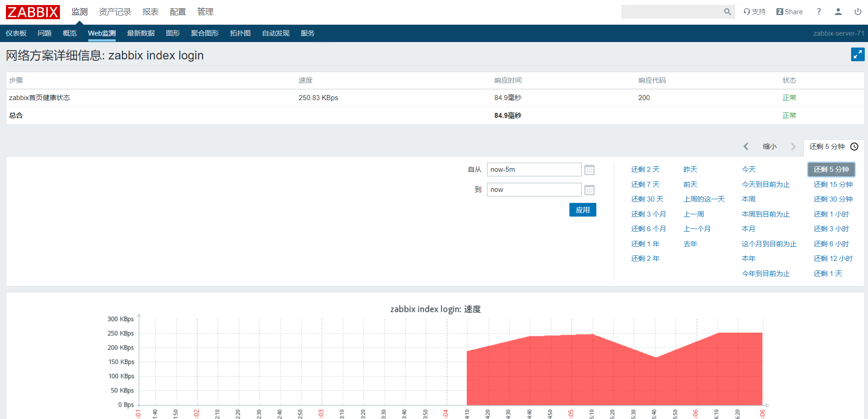Viewport: 868px width, 419px height.
Task: Open calendar picker for 自从 field
Action: coord(589,170)
